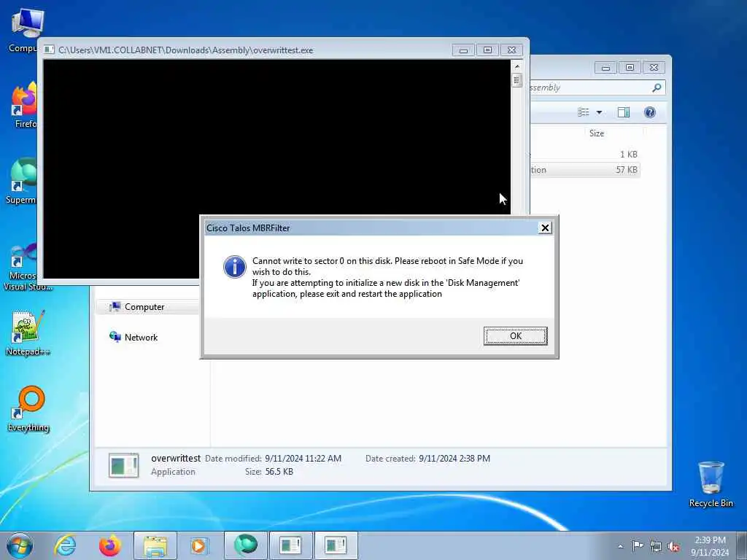Click the blue information icon in dialog
The height and width of the screenshot is (560, 747).
coord(235,267)
